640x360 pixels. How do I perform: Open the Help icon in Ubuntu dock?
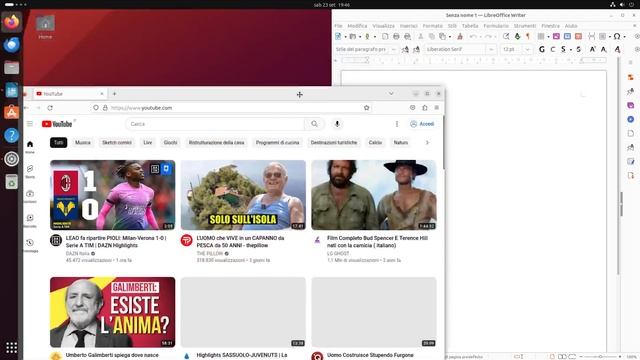(x=11, y=135)
